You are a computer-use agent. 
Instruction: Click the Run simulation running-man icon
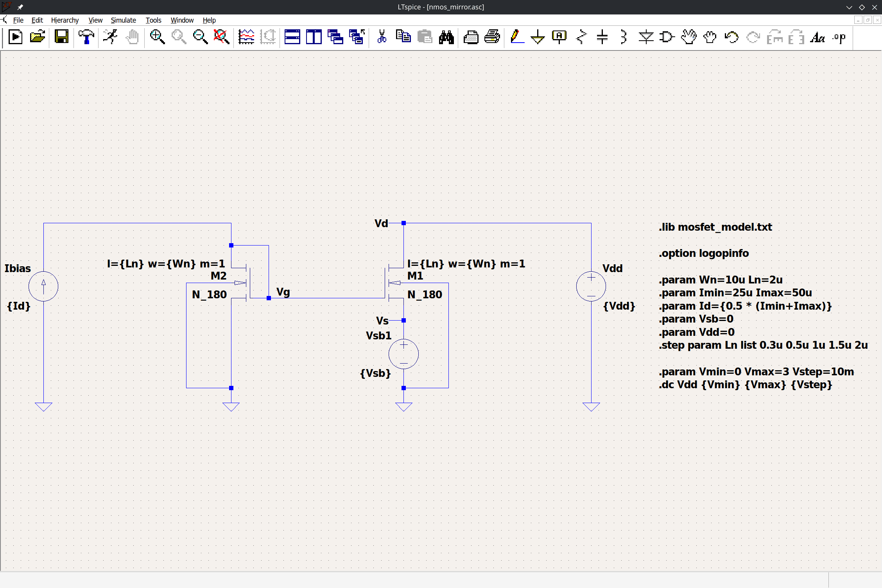point(111,37)
